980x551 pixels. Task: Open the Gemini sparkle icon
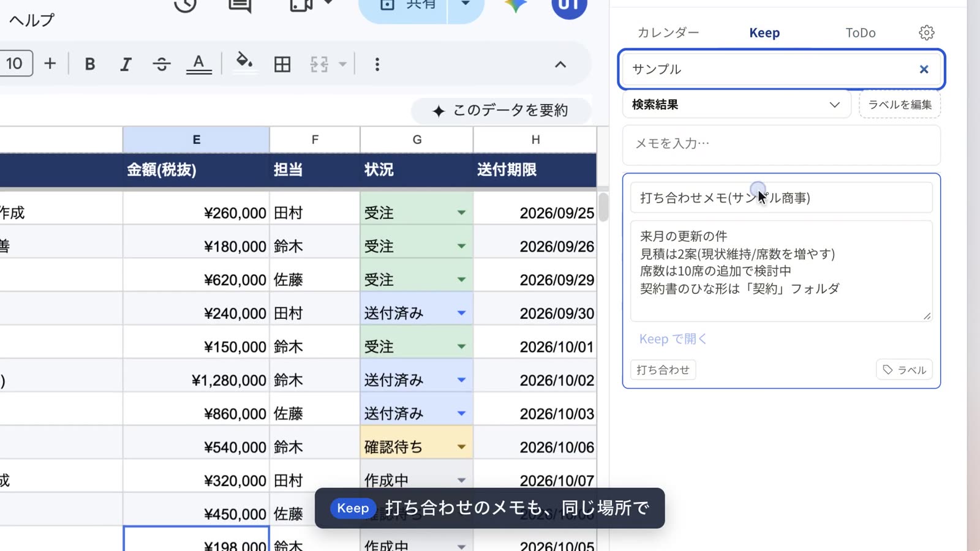(516, 5)
